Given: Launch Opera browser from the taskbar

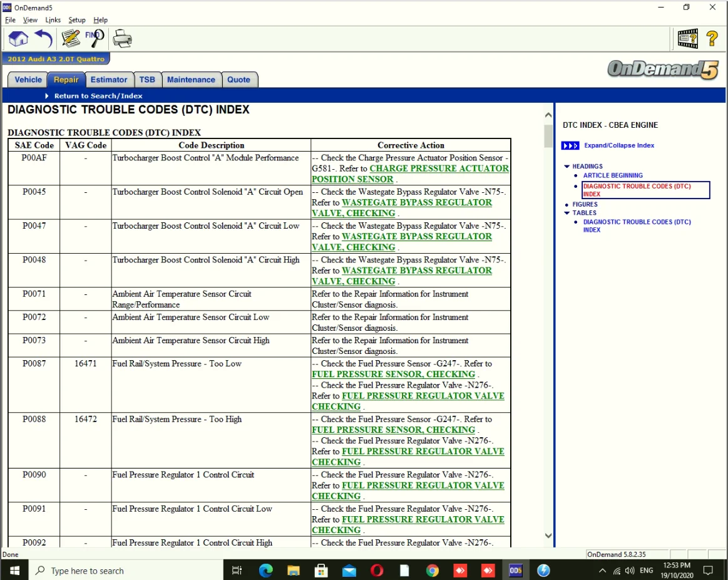Looking at the screenshot, I should pos(377,570).
